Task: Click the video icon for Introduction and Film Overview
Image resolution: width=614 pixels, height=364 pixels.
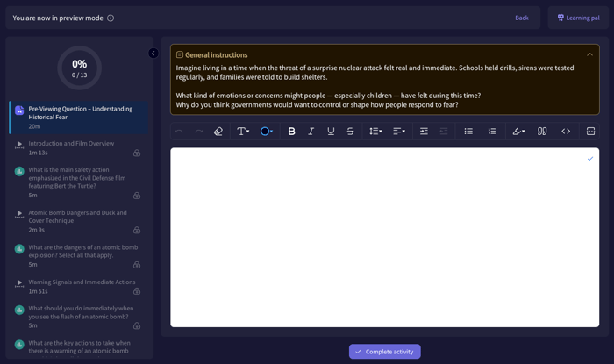Action: [x=19, y=145]
